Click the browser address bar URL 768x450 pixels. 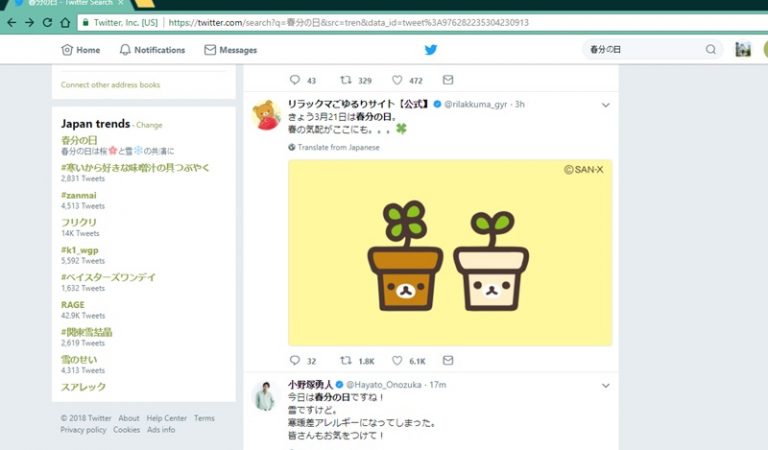(348, 23)
